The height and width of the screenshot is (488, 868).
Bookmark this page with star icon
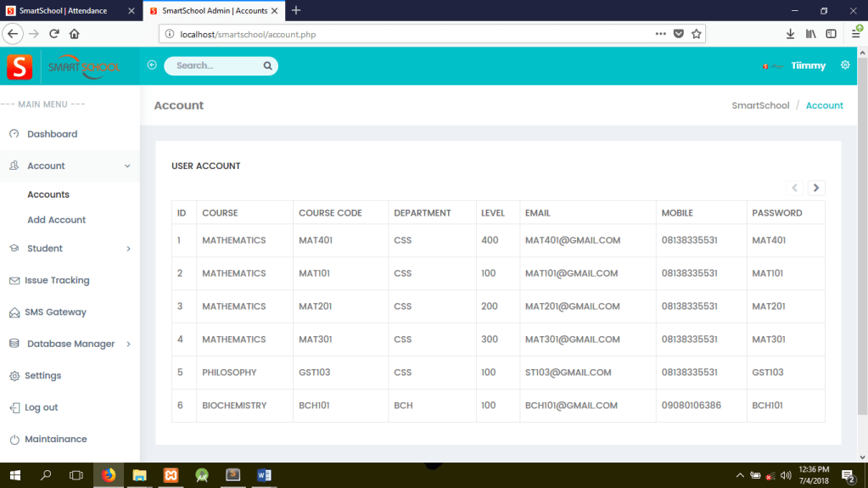click(697, 34)
